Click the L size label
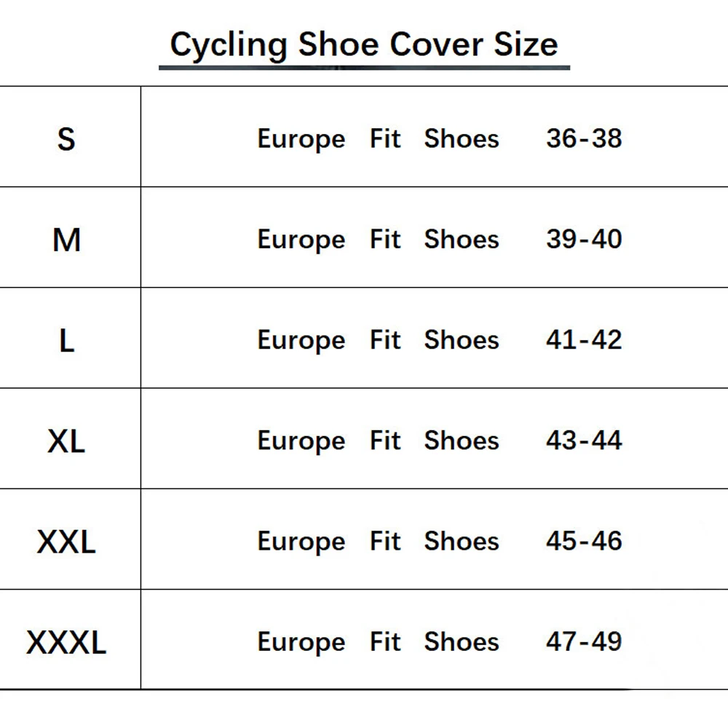The width and height of the screenshot is (728, 728). 66,340
